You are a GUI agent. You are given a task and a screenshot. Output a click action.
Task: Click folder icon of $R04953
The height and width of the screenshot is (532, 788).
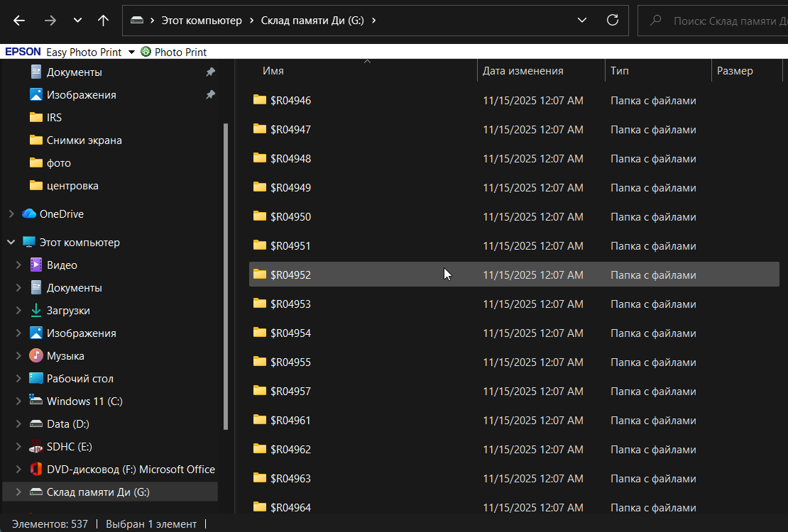click(259, 303)
